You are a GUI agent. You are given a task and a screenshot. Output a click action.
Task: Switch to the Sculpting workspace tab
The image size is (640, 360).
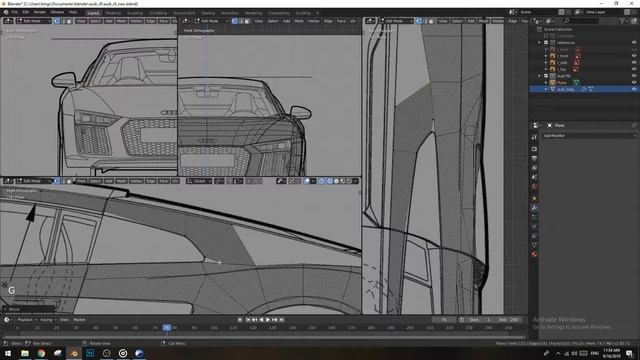135,13
